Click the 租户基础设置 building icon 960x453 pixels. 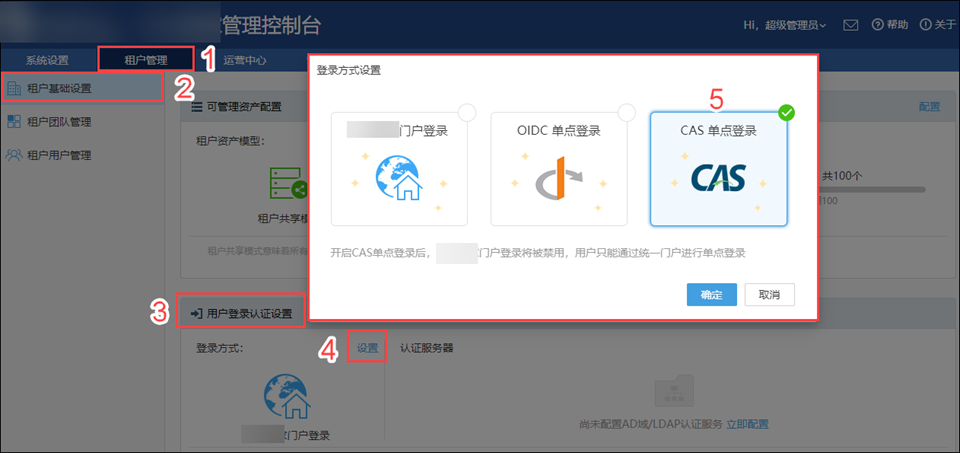[x=13, y=88]
